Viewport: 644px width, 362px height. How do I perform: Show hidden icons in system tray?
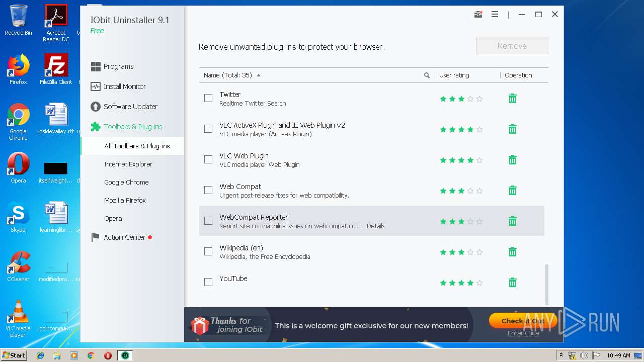561,355
